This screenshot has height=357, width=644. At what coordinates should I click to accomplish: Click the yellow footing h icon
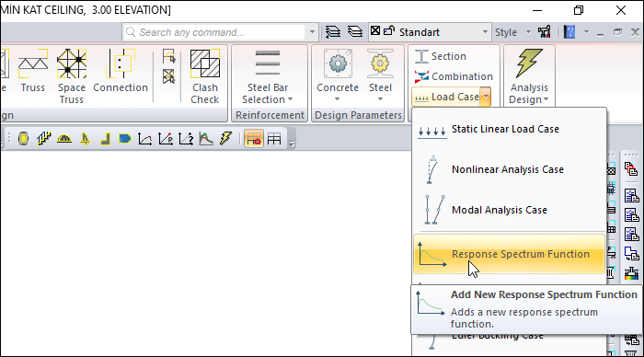[x=85, y=139]
